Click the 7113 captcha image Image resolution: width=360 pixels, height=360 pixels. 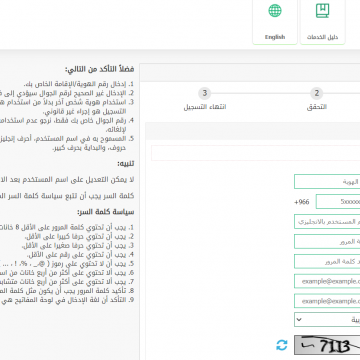click(327, 345)
